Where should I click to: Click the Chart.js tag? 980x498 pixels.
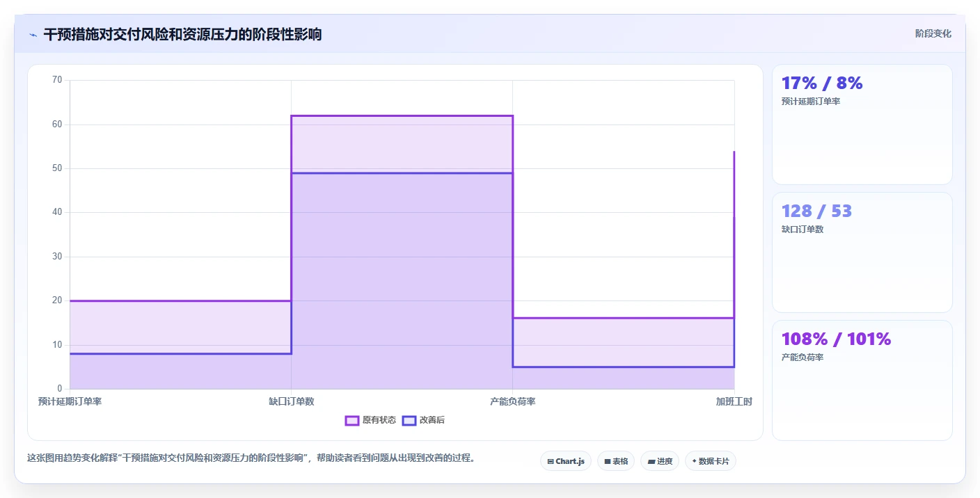point(566,461)
